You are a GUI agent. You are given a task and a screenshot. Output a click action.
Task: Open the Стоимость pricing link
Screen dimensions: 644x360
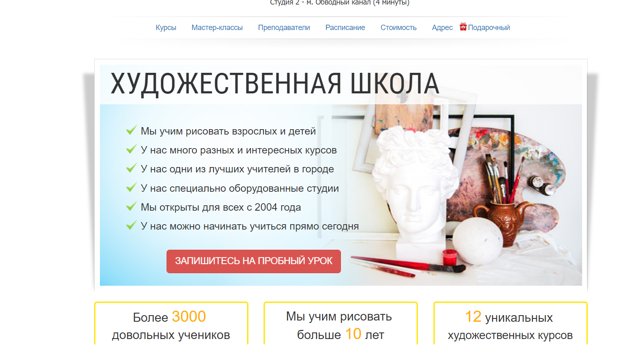click(x=398, y=28)
